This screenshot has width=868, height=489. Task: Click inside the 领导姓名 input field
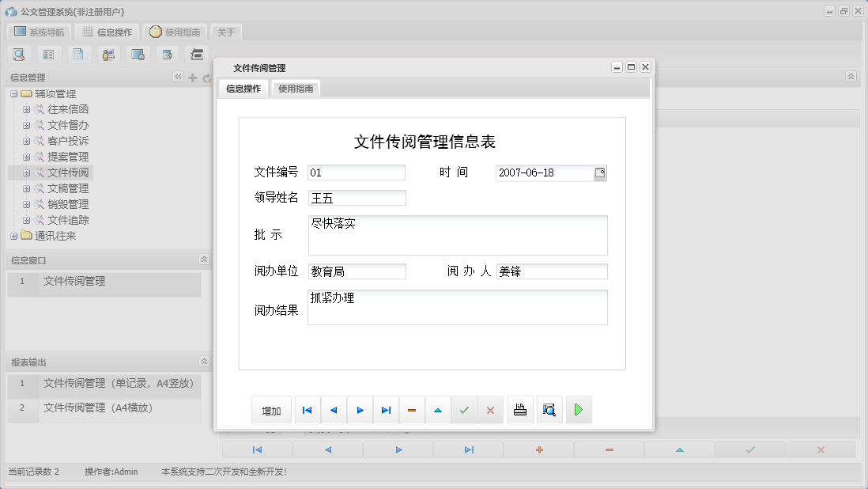(356, 198)
